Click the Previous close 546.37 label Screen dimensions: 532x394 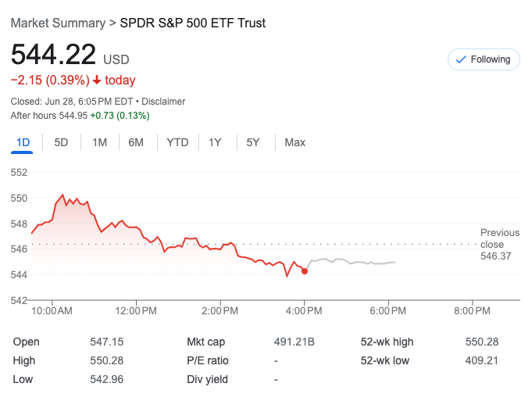coord(500,244)
